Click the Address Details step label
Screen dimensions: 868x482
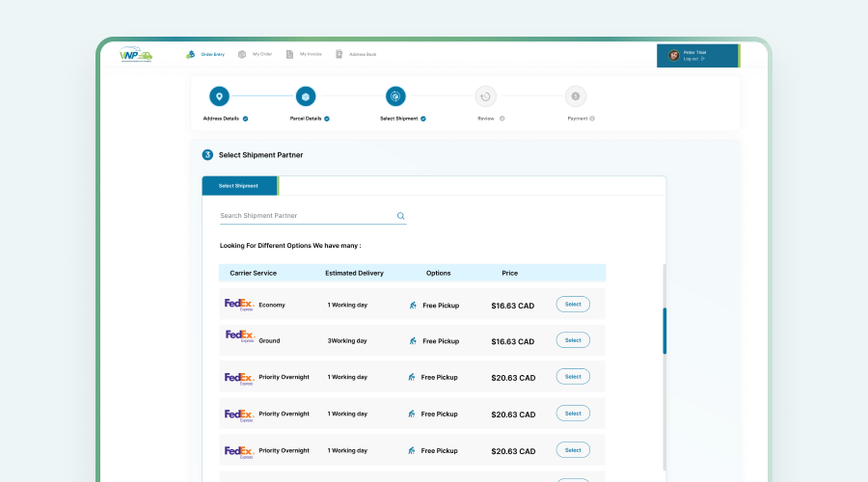click(x=221, y=119)
